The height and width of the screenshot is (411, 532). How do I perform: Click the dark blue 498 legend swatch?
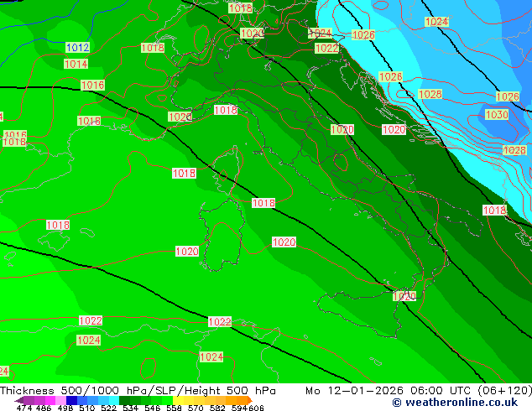click(x=73, y=400)
